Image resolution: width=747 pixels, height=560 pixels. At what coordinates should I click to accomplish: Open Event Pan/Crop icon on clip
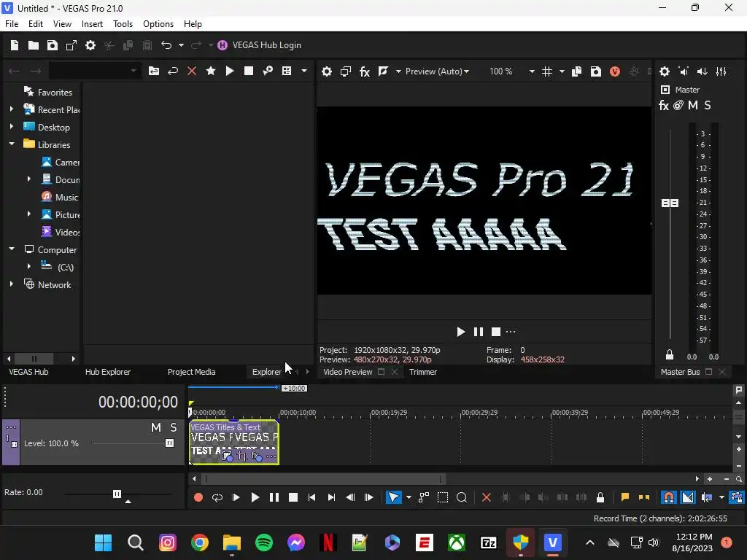[x=242, y=456]
